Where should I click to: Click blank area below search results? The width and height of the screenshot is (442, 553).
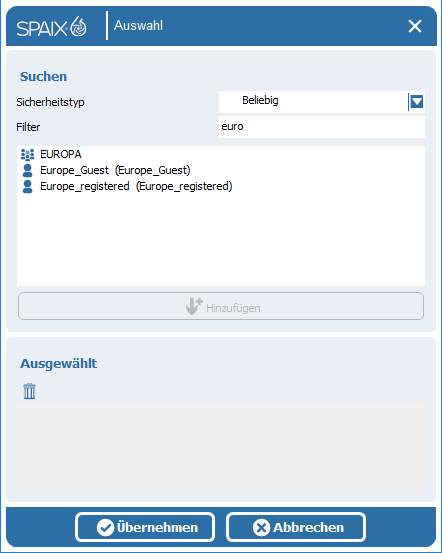click(x=221, y=240)
